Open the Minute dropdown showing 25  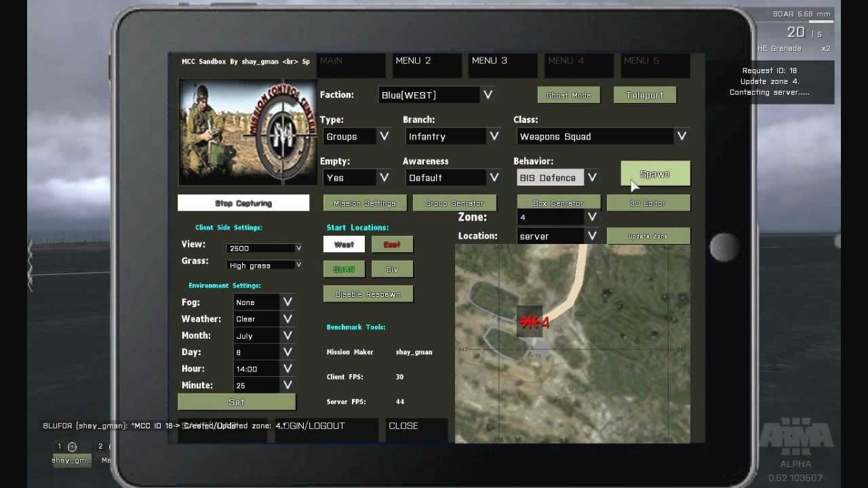[264, 385]
